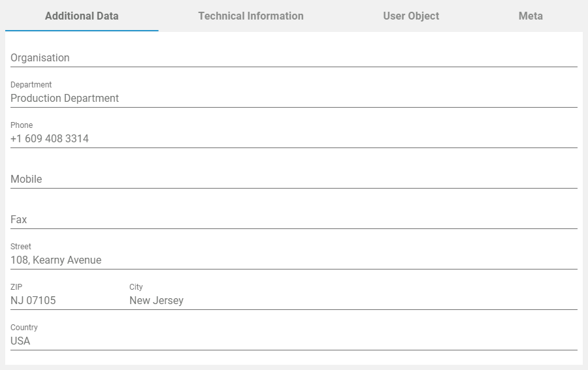This screenshot has height=370, width=588.
Task: Click the small Phone field label
Action: point(22,125)
